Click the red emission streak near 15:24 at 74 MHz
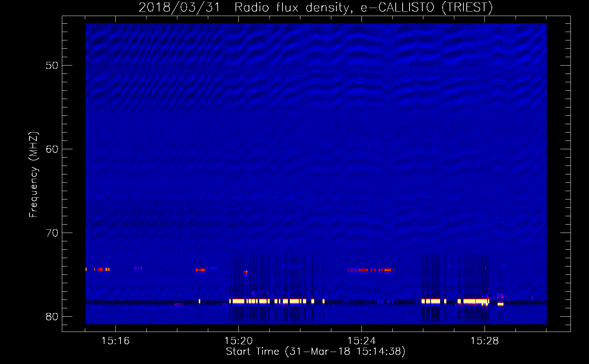Screen dimensions: 589x364 coord(371,270)
